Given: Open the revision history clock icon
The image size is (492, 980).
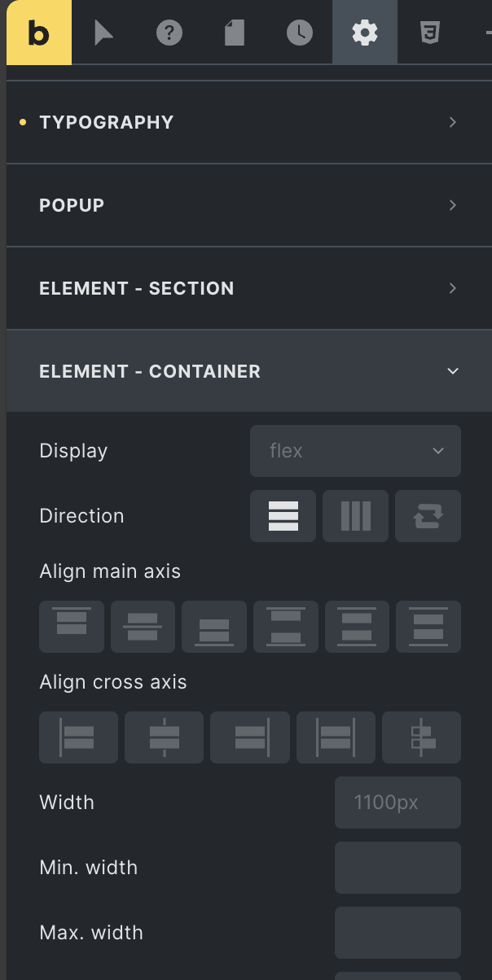Looking at the screenshot, I should tap(300, 33).
